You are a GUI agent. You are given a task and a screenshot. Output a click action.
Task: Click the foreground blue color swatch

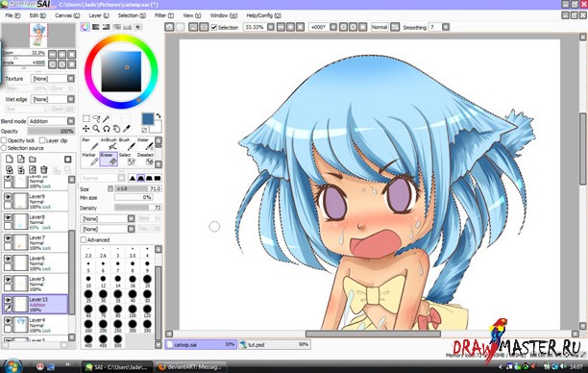coord(148,119)
